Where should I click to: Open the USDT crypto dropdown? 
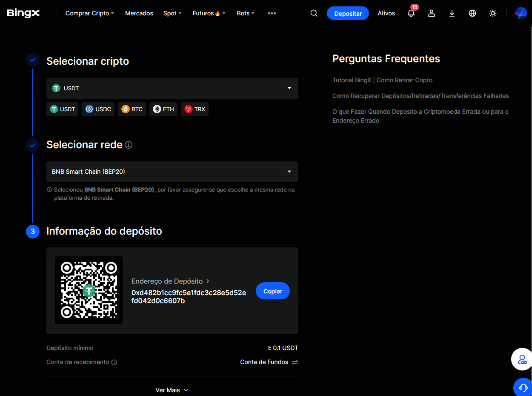[x=172, y=88]
